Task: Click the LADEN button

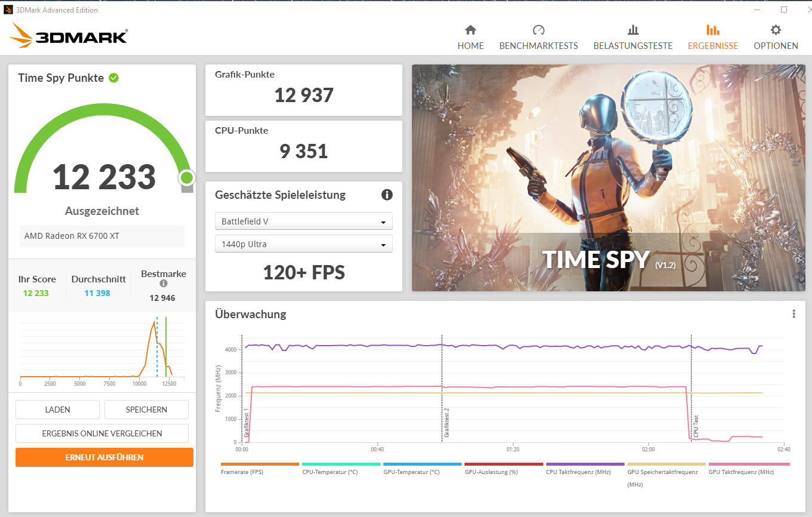Action: [x=57, y=410]
